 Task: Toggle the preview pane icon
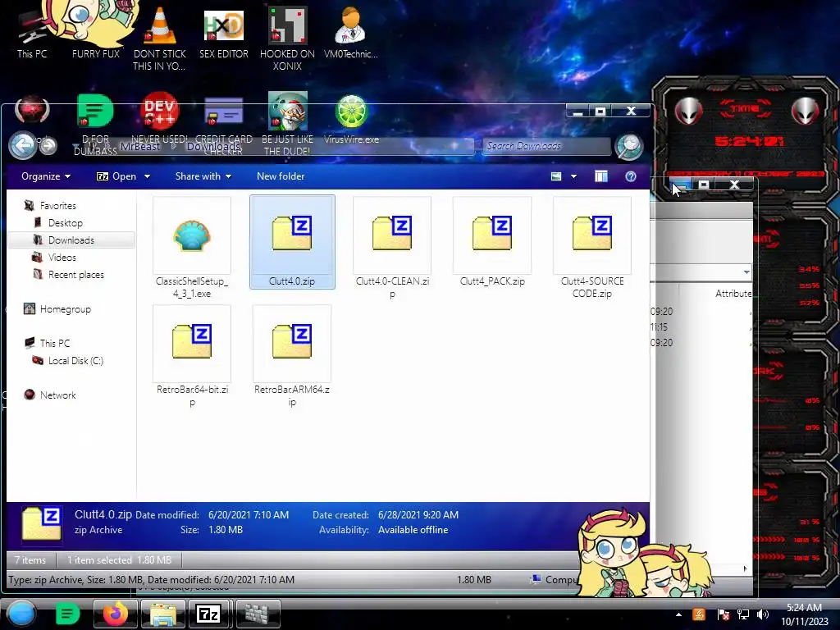coord(601,176)
